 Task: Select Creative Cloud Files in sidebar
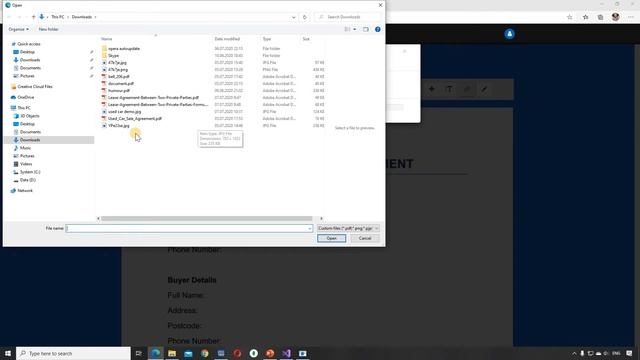[x=35, y=87]
